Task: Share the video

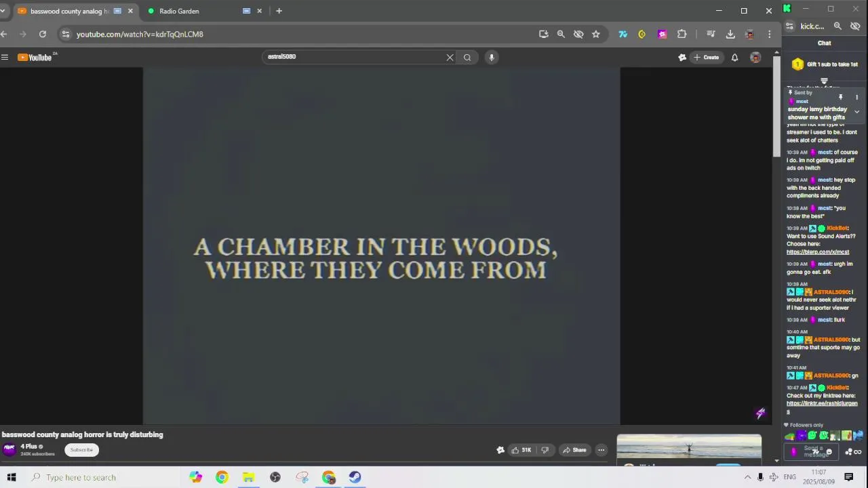Action: 574,450
